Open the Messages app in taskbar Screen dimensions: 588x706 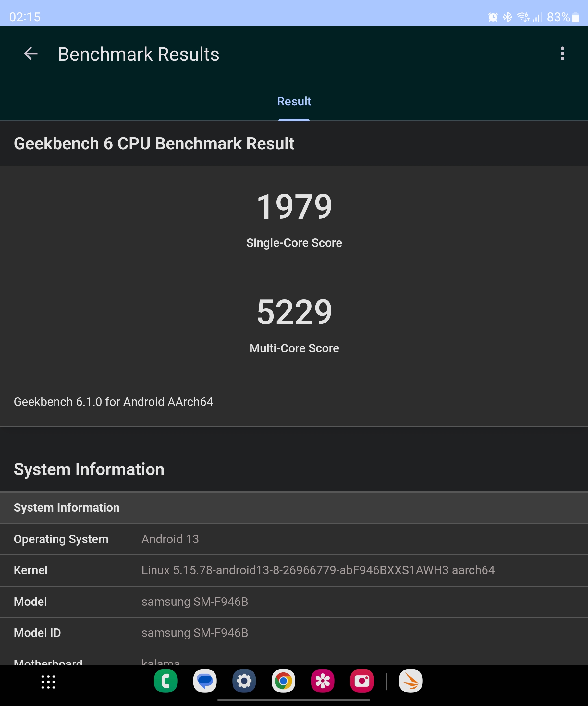pyautogui.click(x=205, y=681)
